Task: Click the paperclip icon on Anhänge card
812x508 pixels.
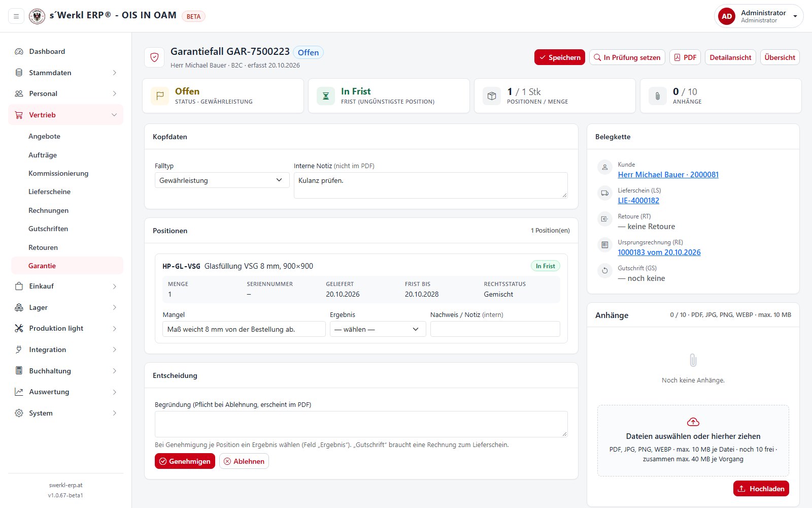Action: pyautogui.click(x=658, y=96)
